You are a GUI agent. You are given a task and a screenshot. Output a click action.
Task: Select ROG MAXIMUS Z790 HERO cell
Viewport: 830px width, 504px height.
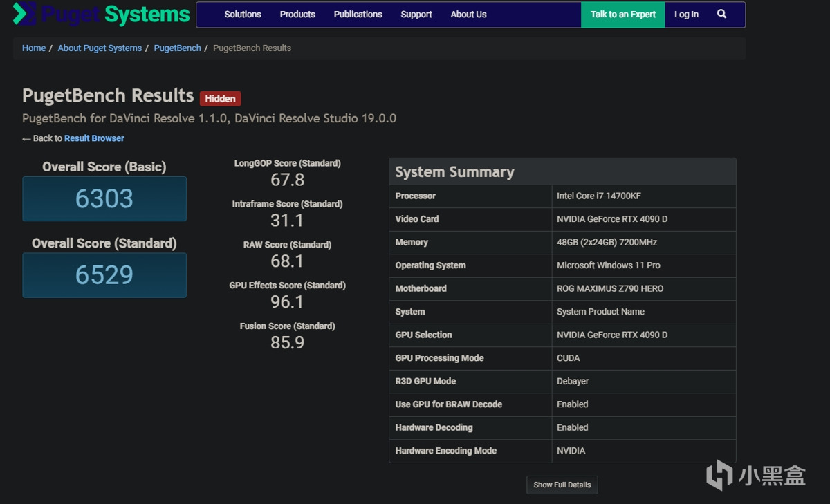pyautogui.click(x=644, y=289)
